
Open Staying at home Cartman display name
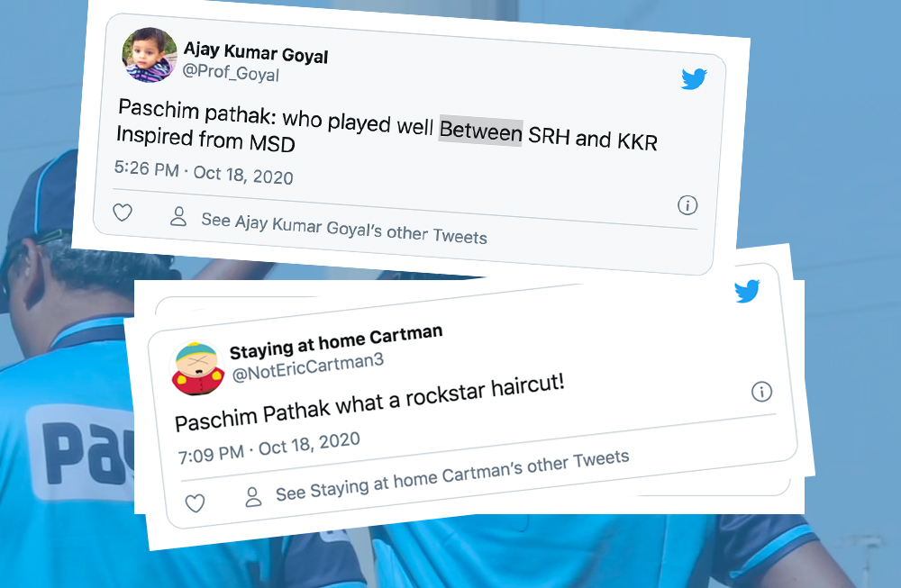[x=336, y=342]
